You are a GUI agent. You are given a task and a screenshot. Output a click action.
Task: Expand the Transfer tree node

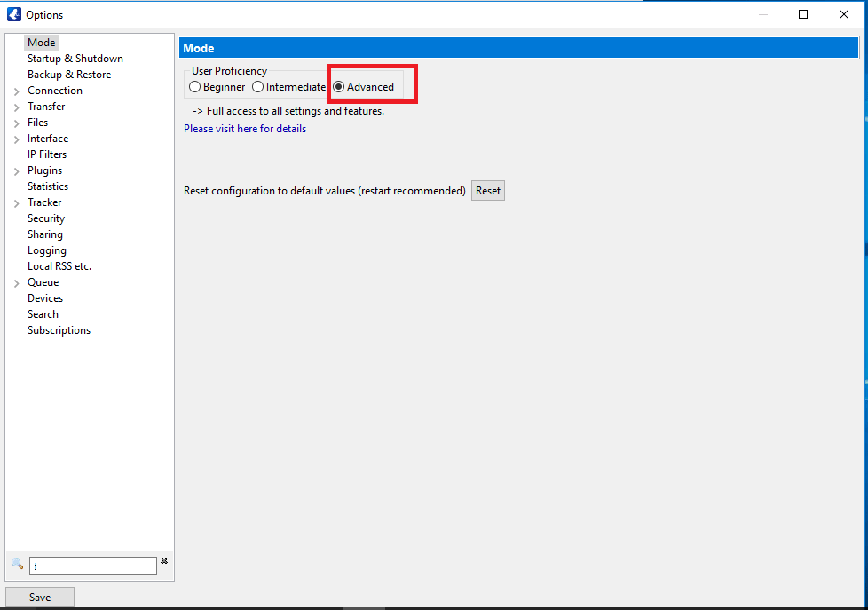(17, 107)
